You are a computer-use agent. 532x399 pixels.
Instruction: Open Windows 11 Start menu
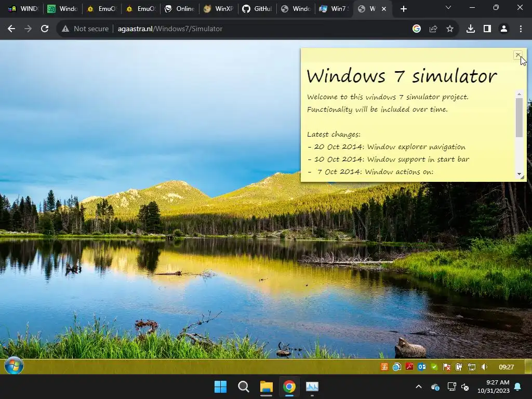point(220,387)
